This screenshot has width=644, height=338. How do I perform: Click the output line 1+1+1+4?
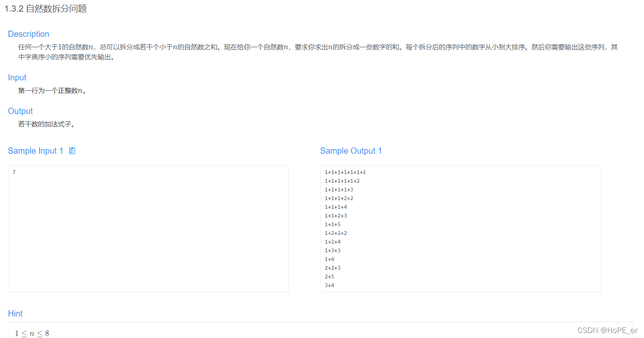point(336,207)
